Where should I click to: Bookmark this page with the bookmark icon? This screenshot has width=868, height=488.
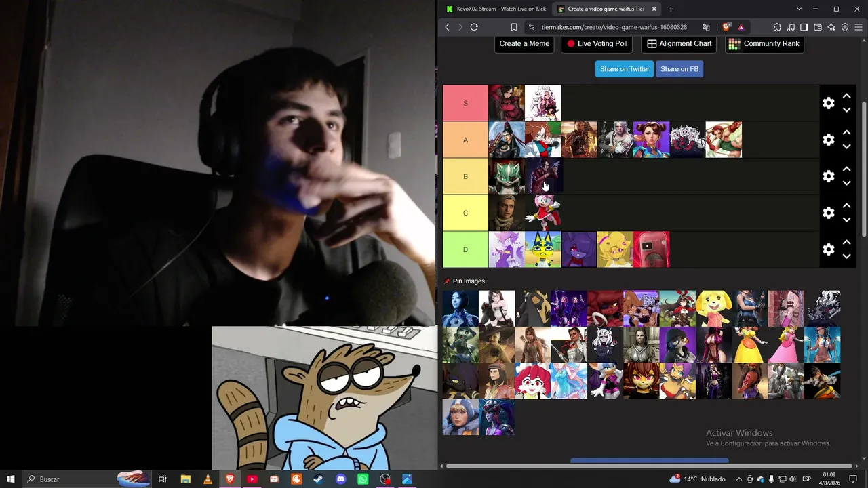[x=514, y=27]
